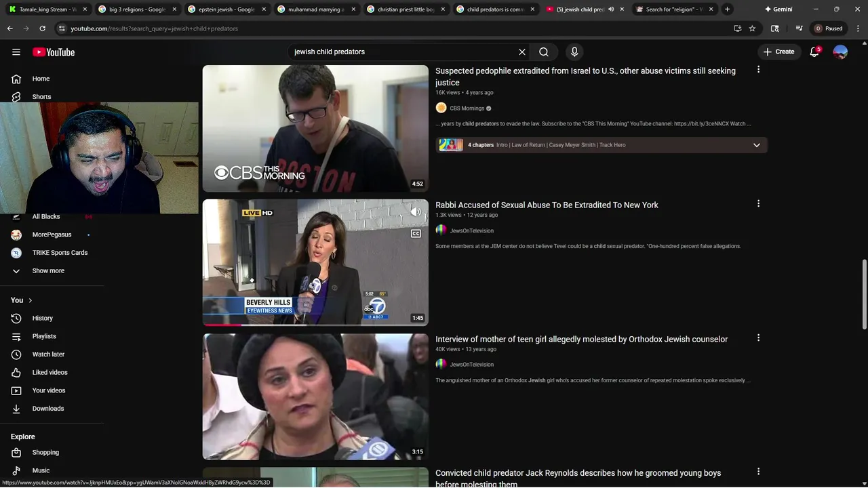Switch to Search for religion tab

click(674, 9)
